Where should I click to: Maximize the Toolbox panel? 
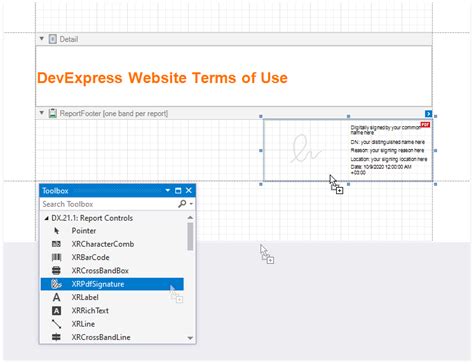click(178, 191)
